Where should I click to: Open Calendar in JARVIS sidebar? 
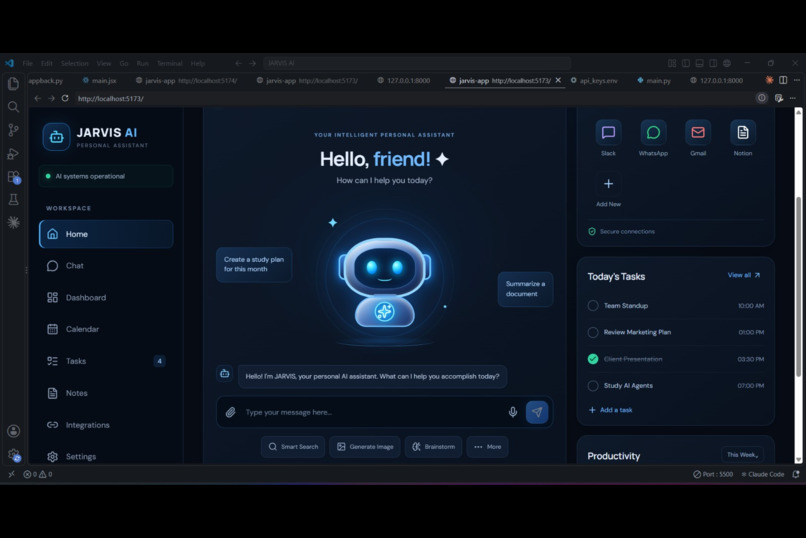[106, 329]
